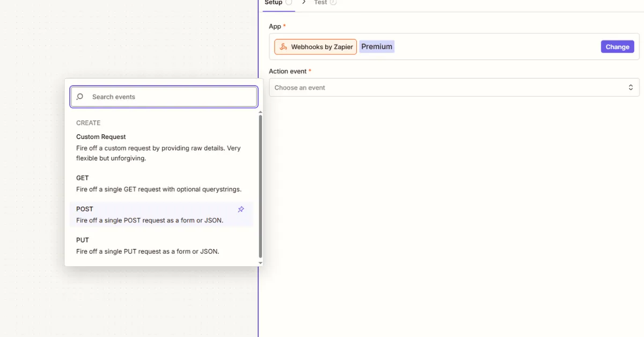This screenshot has width=644, height=337.
Task: Collapse the events list scroll-up arrow
Action: [260, 113]
